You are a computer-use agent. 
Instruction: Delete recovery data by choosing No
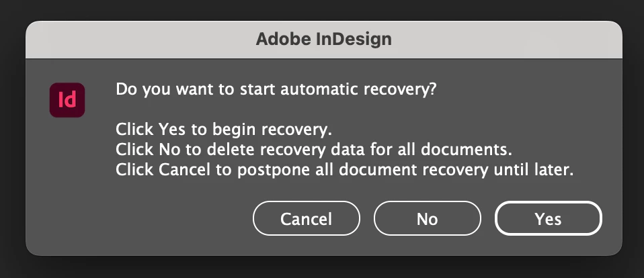tap(427, 219)
